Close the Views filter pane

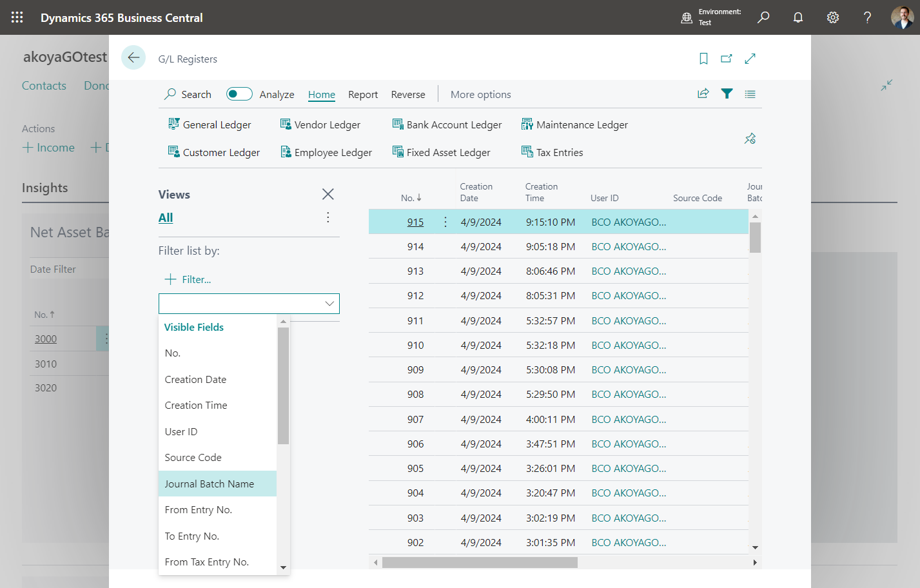tap(328, 194)
